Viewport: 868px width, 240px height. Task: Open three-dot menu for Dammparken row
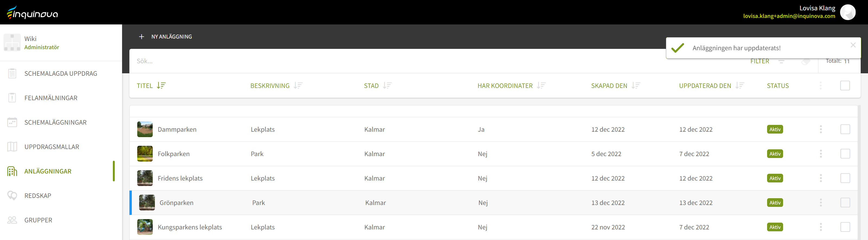[x=821, y=130]
